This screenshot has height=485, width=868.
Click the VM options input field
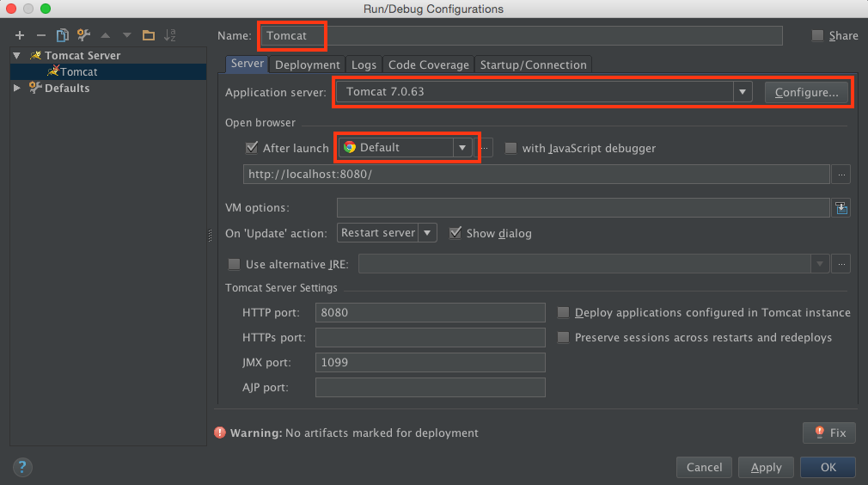point(583,207)
